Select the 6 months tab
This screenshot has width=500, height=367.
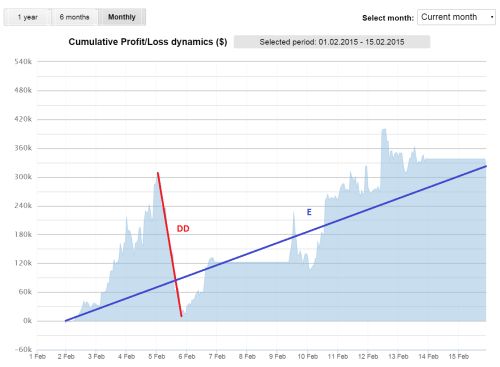point(75,17)
